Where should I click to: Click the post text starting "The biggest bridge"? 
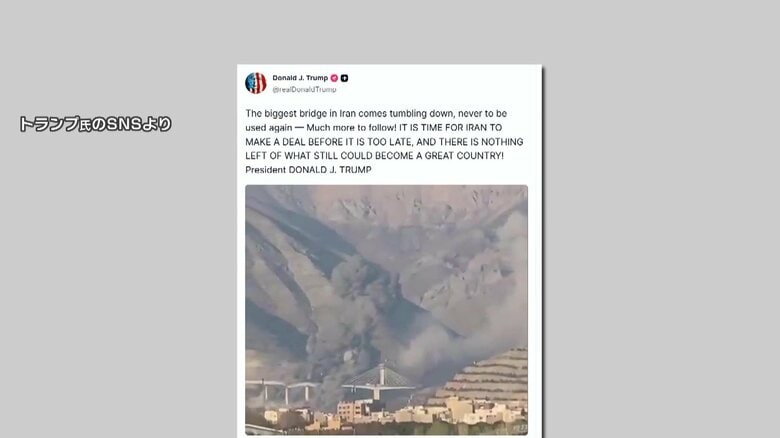click(384, 142)
